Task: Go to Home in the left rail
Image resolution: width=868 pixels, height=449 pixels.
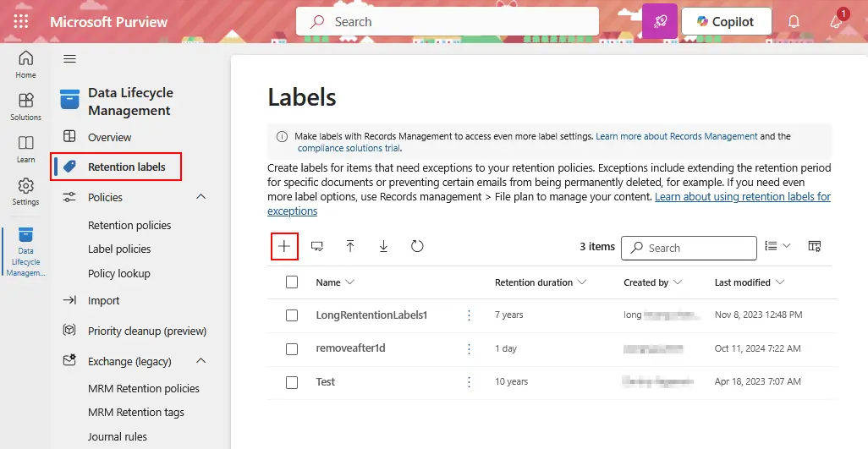Action: pos(25,64)
